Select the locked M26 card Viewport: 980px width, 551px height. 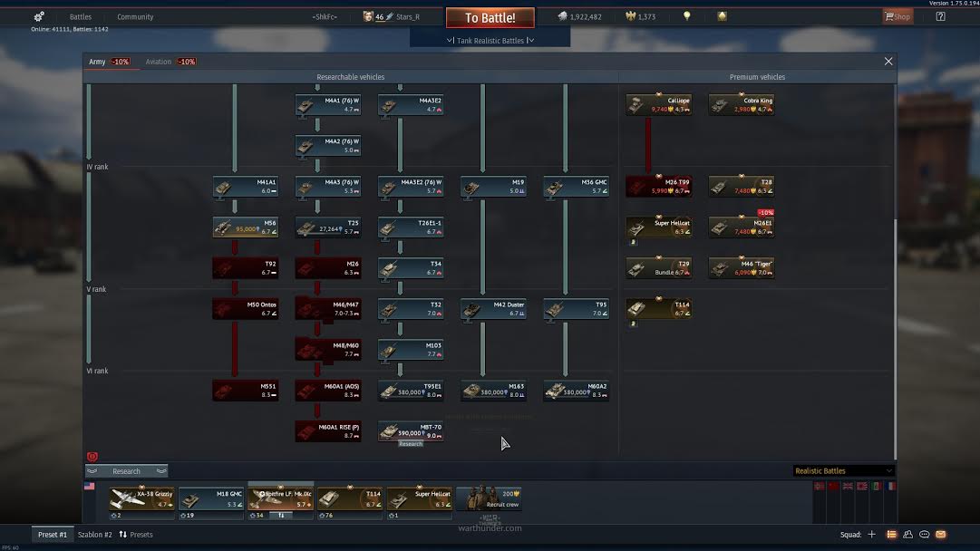coord(327,268)
